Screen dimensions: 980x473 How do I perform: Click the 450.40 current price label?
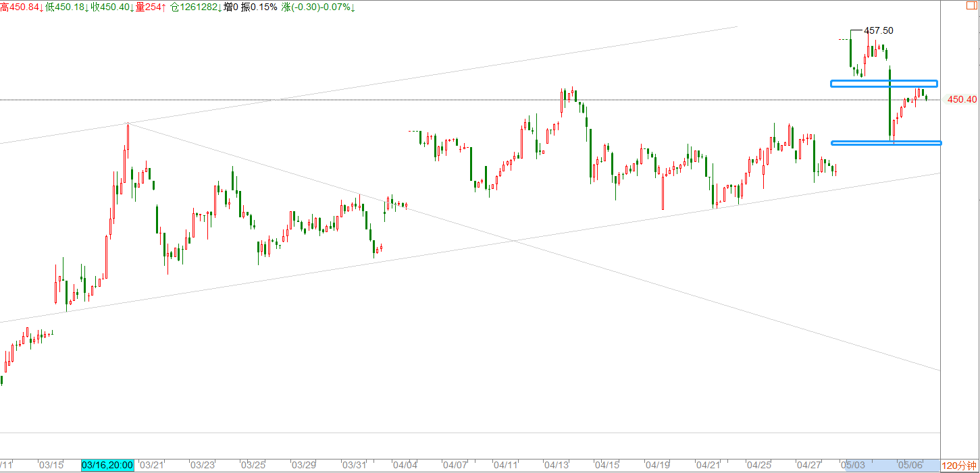click(x=962, y=99)
